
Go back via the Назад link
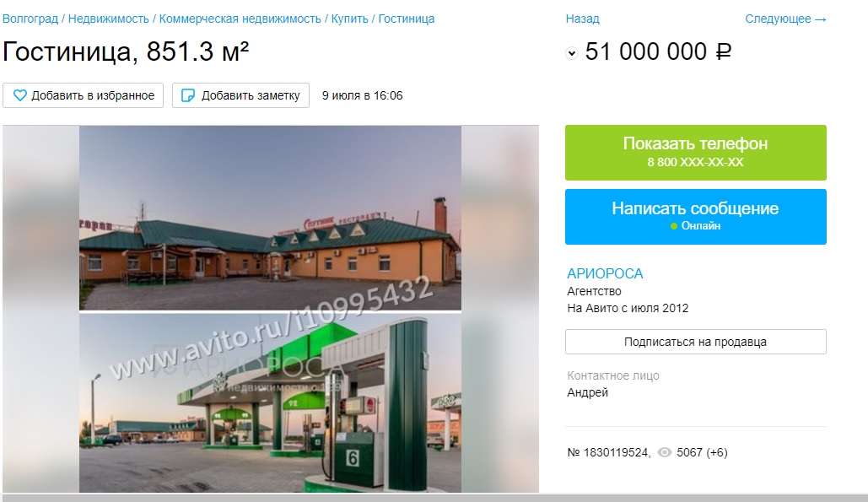[582, 19]
